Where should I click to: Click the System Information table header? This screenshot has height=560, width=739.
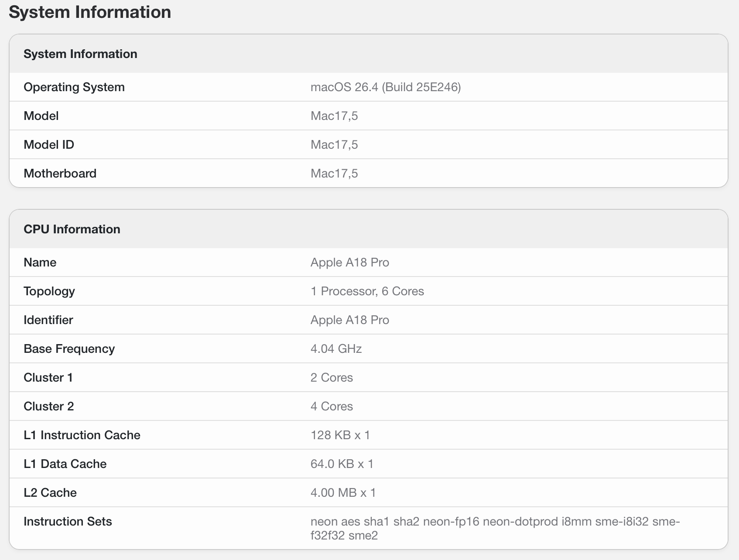pyautogui.click(x=80, y=54)
